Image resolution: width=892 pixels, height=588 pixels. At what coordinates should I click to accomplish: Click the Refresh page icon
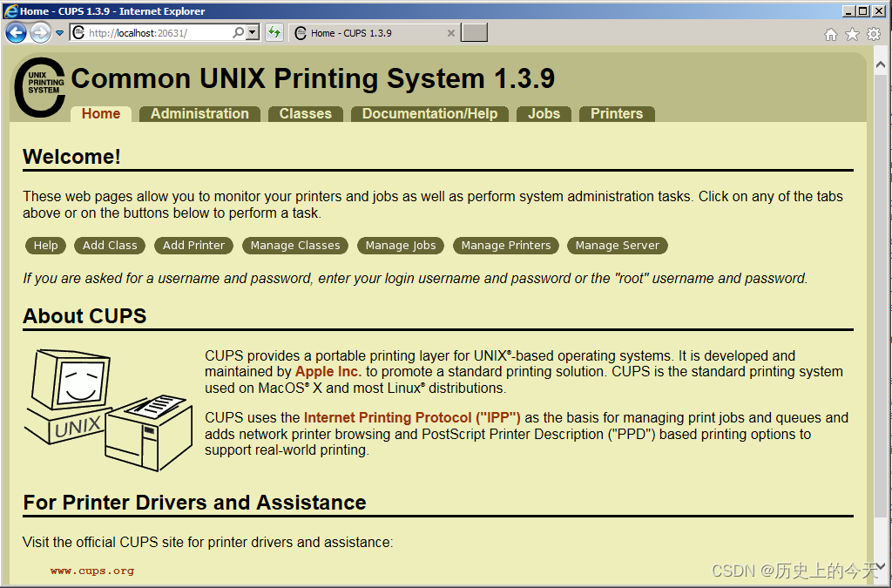[274, 33]
